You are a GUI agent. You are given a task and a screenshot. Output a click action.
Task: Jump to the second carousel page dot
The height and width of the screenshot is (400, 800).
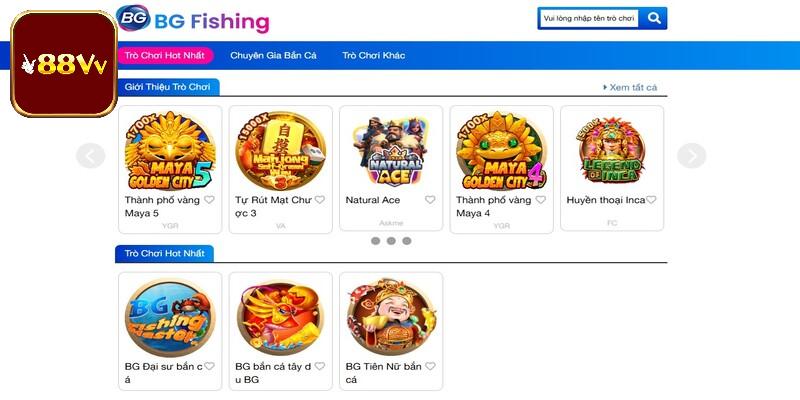[391, 241]
